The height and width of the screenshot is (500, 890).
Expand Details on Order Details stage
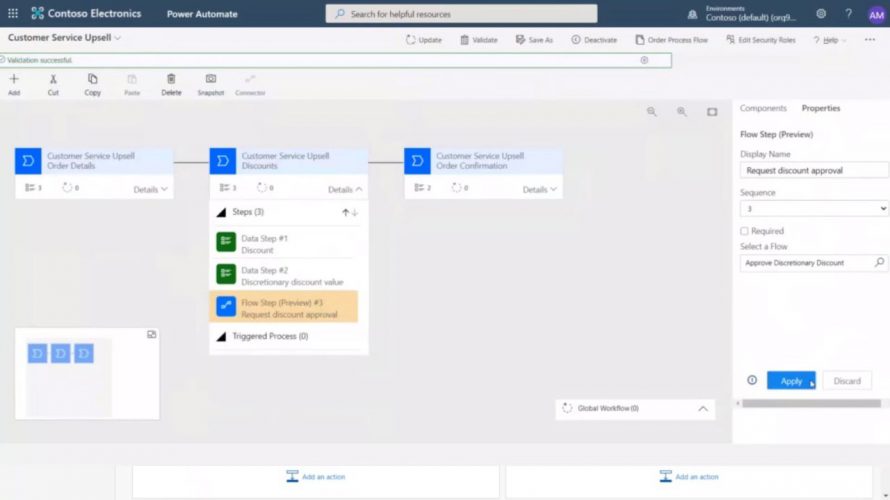[x=150, y=190]
